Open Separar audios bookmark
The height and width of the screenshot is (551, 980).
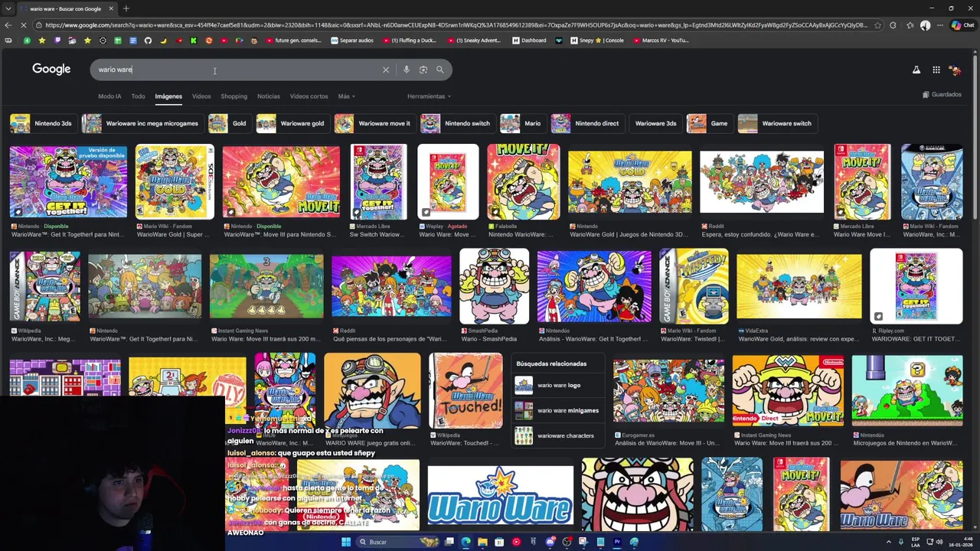point(352,41)
